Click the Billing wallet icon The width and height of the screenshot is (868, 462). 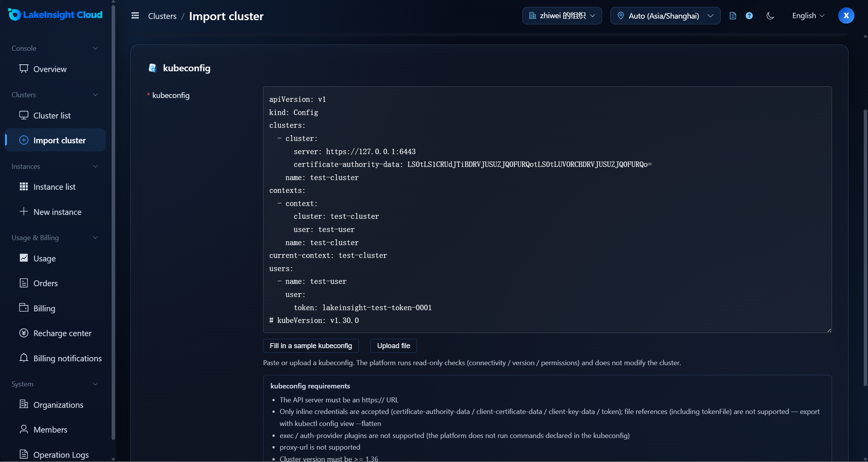pyautogui.click(x=24, y=308)
